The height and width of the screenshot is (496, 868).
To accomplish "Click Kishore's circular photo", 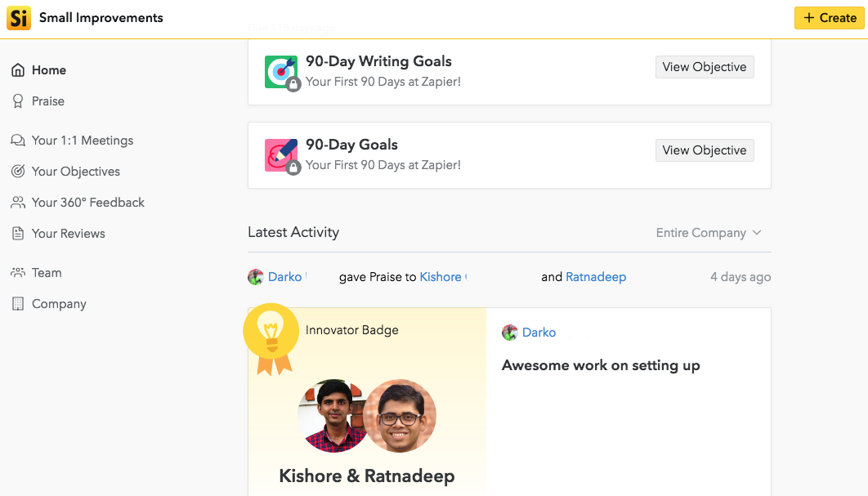I will click(x=331, y=416).
